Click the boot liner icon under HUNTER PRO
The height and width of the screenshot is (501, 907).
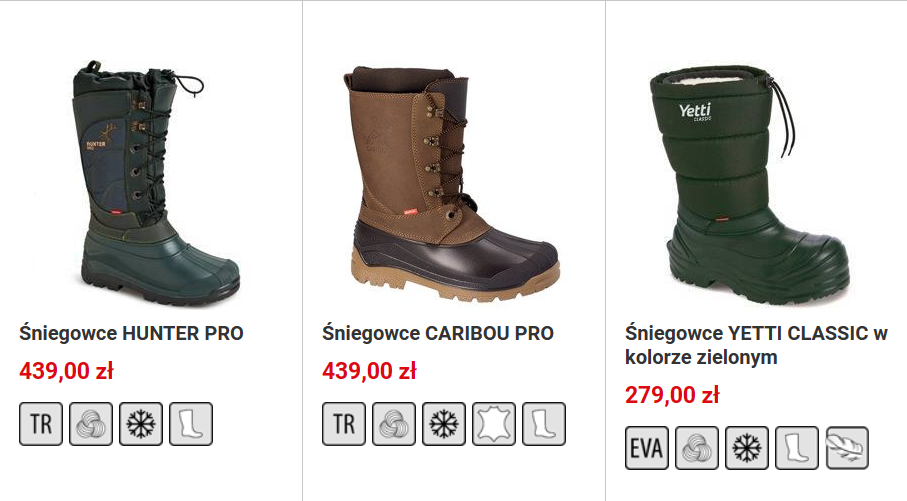coord(191,424)
